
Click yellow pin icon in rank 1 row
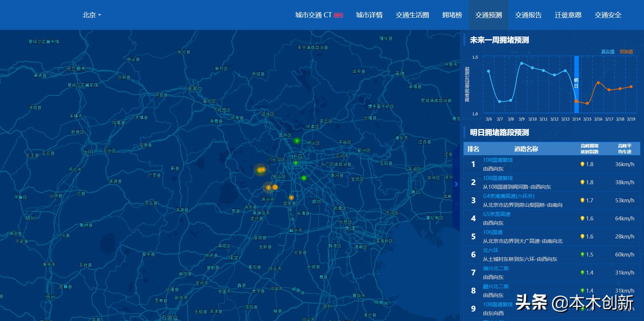tap(582, 164)
